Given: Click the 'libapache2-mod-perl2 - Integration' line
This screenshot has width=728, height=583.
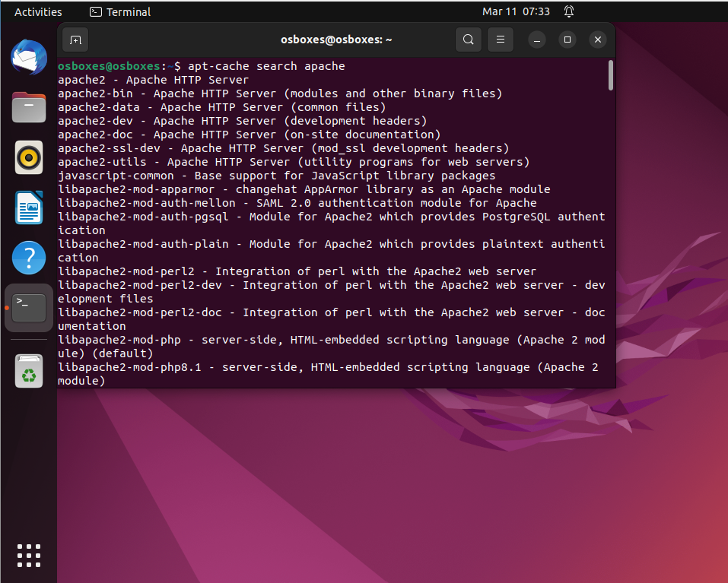Looking at the screenshot, I should (297, 271).
